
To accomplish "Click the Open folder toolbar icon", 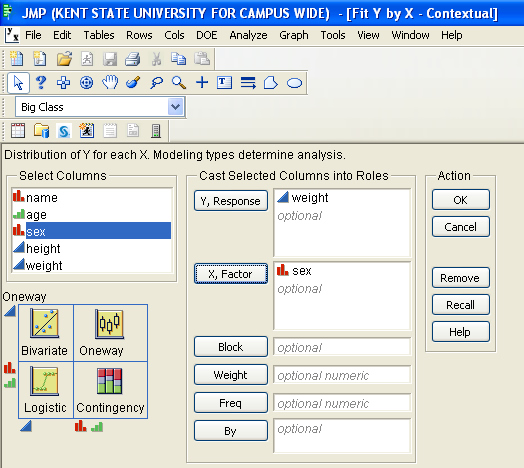I will pyautogui.click(x=64, y=59).
